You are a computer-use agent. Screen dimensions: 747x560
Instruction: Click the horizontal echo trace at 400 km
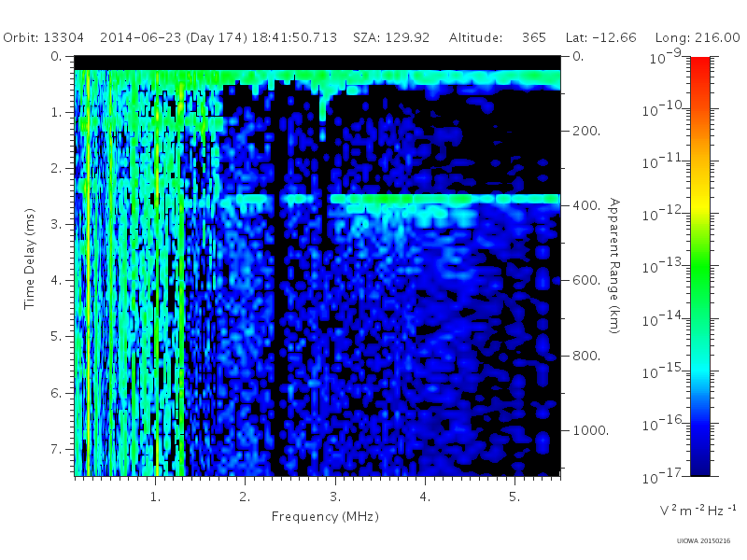[x=444, y=199]
